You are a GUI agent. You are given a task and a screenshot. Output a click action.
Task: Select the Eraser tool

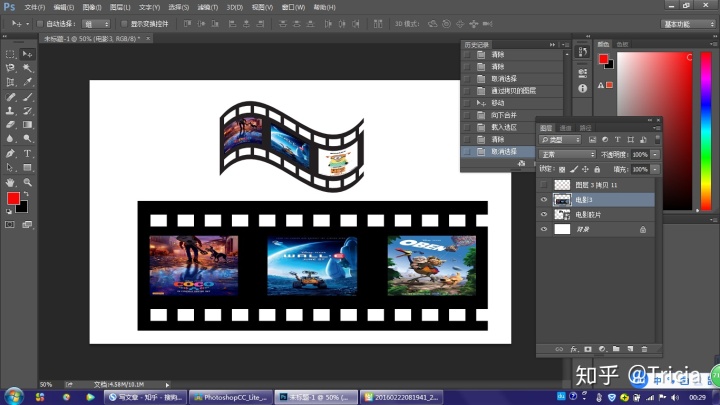(x=10, y=124)
